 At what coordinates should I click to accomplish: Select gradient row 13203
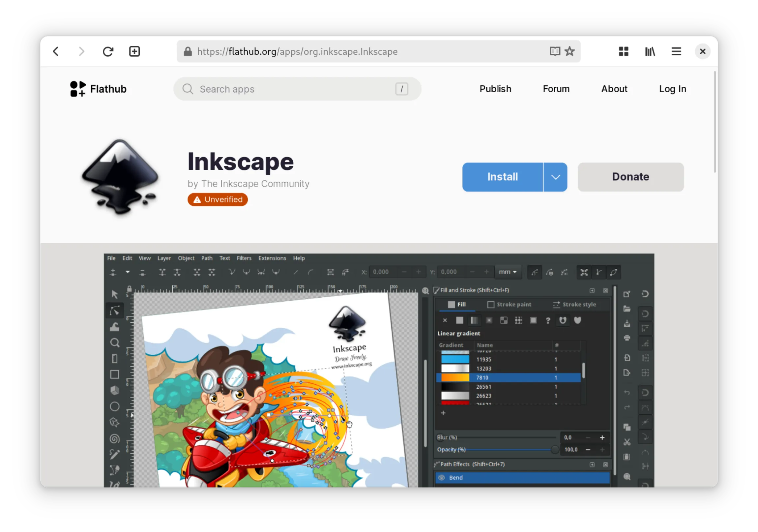(509, 369)
